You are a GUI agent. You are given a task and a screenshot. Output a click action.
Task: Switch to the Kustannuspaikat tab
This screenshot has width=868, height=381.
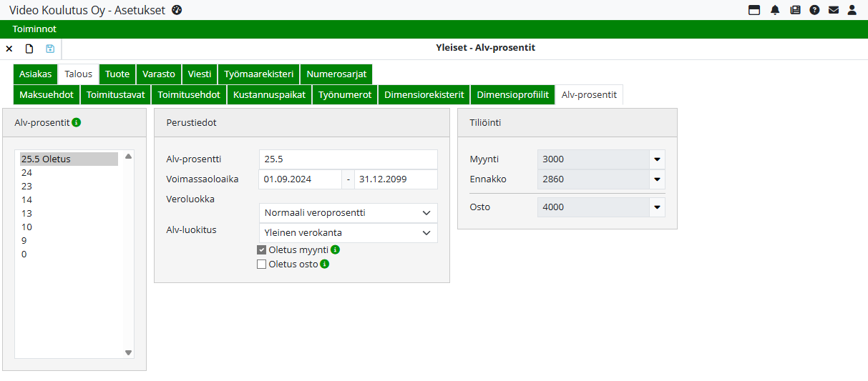269,94
